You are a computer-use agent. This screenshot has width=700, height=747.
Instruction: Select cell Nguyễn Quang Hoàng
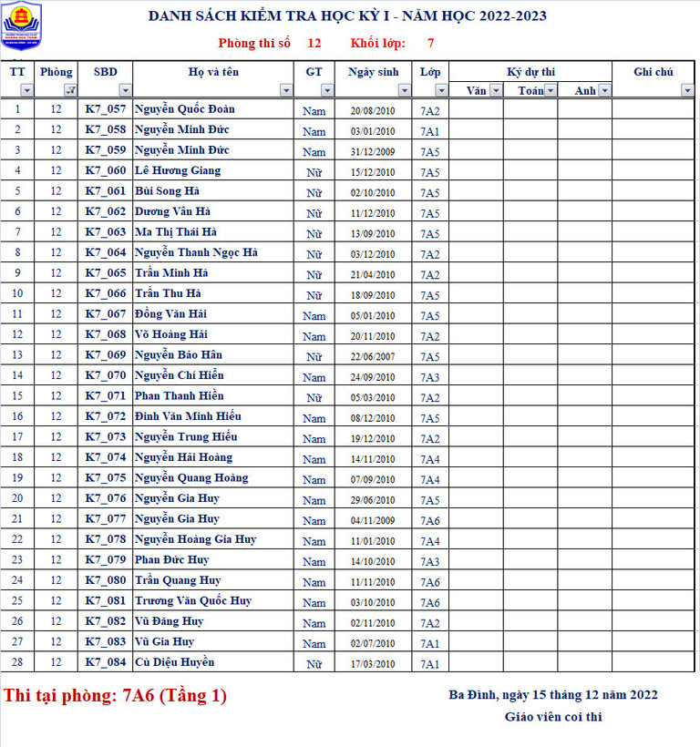[x=213, y=478]
